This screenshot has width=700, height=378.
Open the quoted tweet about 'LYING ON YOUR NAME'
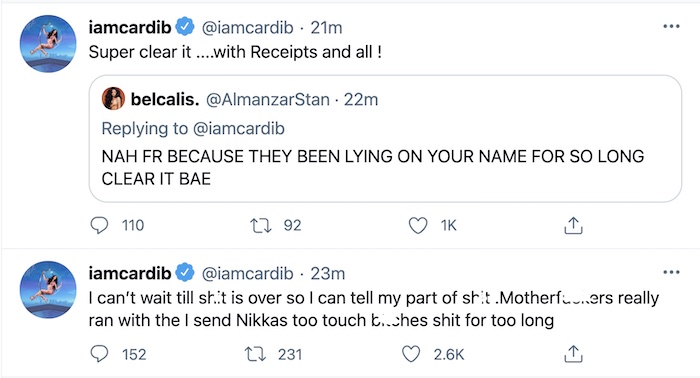coord(385,139)
